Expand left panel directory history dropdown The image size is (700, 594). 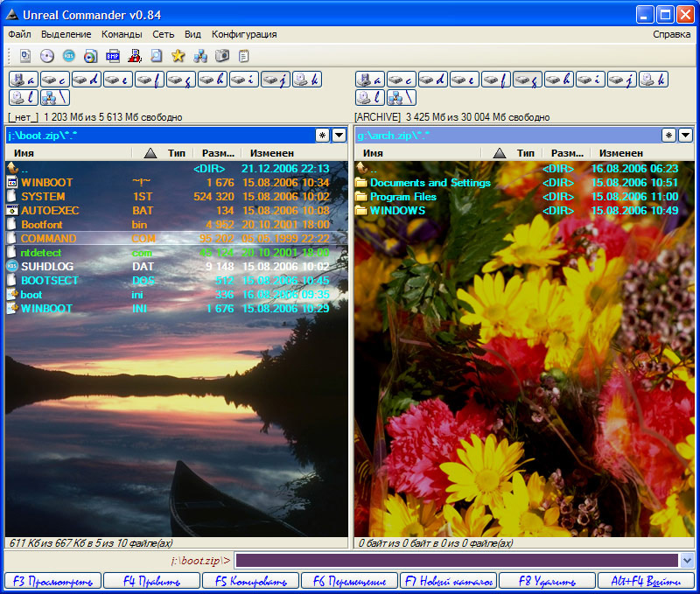pyautogui.click(x=339, y=135)
